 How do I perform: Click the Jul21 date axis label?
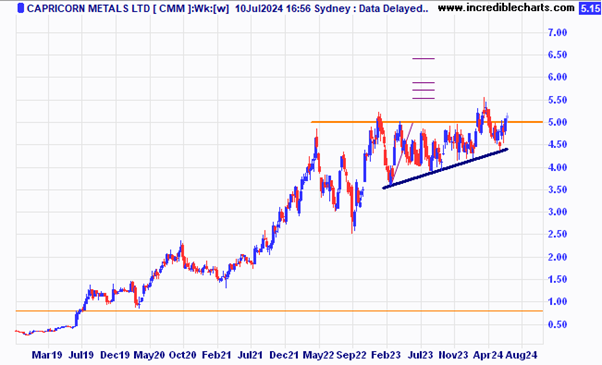[250, 355]
